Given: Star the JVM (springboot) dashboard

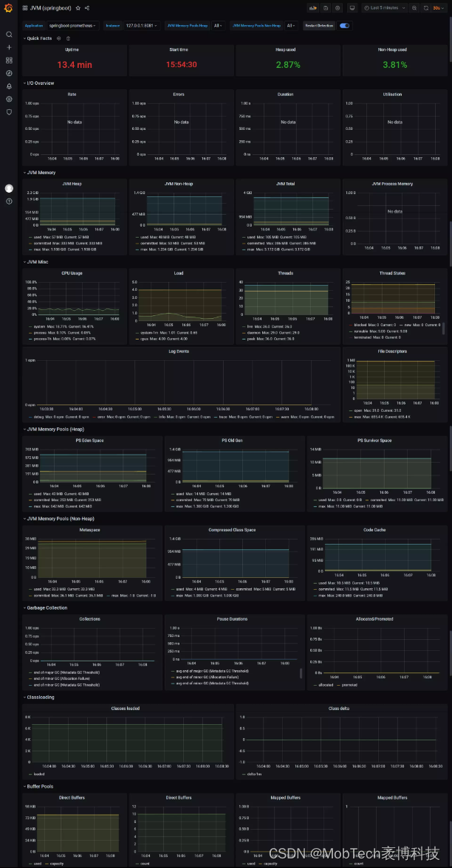Looking at the screenshot, I should (78, 8).
